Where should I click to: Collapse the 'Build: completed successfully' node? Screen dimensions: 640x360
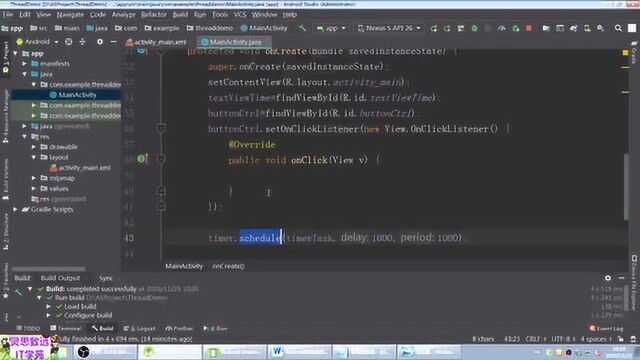point(30,289)
